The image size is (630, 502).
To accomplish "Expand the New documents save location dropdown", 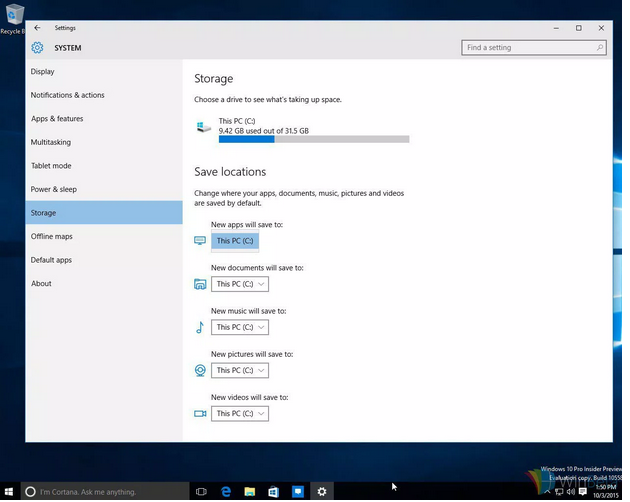I will (x=239, y=284).
